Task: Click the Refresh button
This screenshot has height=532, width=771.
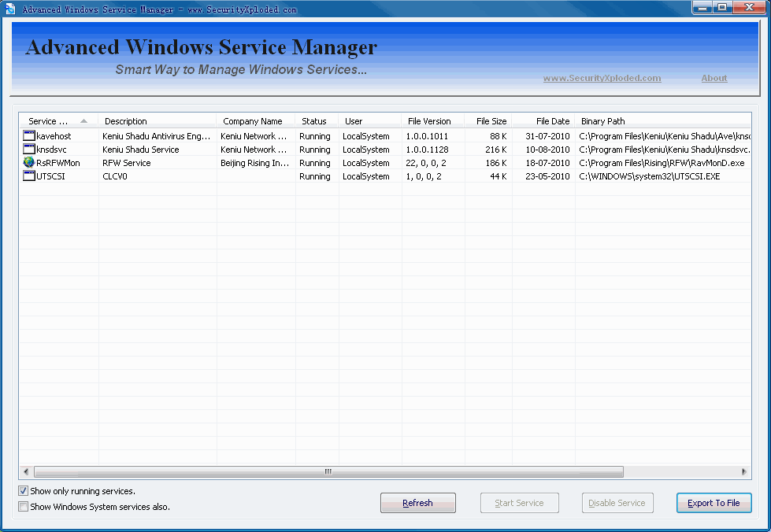Action: (x=418, y=503)
